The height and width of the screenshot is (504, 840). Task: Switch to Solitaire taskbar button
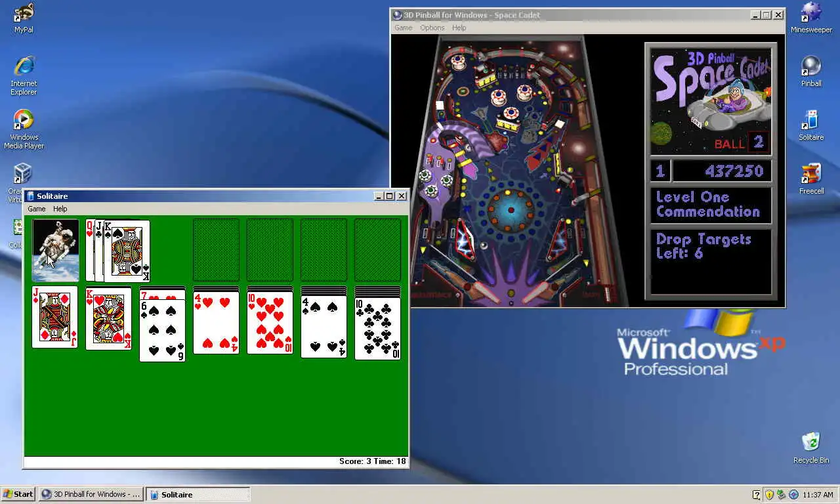tap(198, 494)
